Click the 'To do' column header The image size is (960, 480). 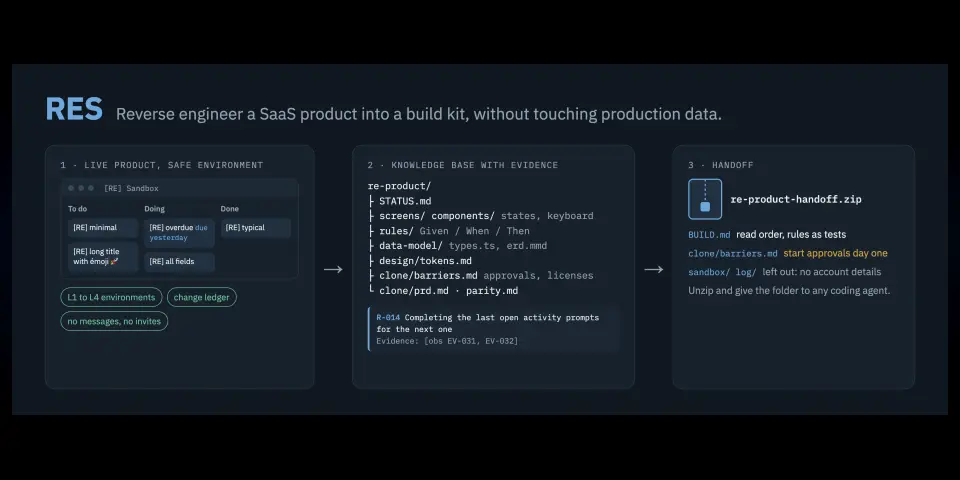tap(77, 209)
